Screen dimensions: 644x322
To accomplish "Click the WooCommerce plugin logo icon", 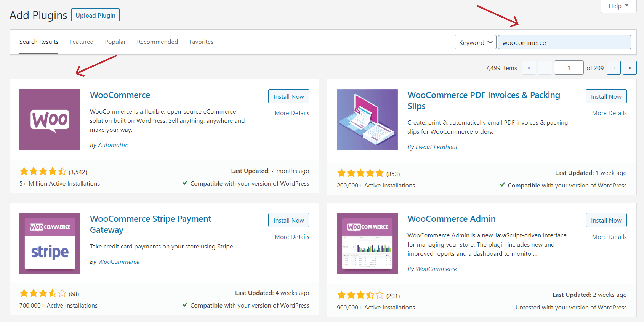I will tap(50, 120).
